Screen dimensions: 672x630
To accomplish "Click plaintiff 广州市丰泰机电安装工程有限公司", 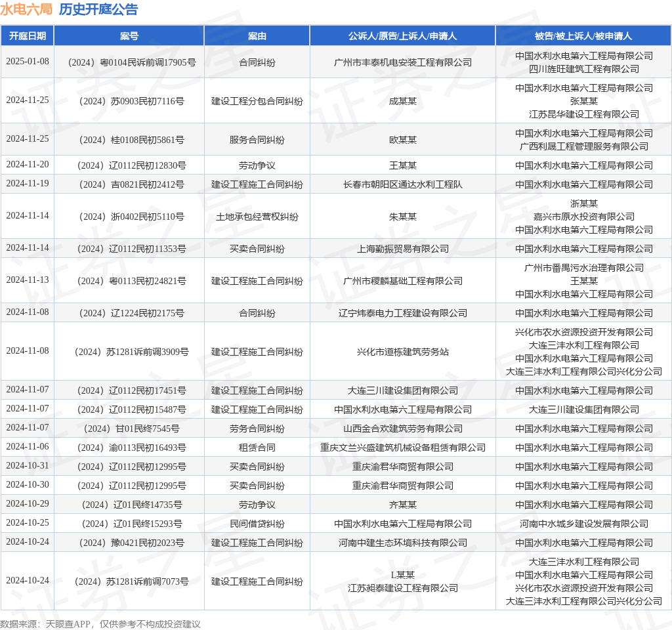I will (403, 62).
